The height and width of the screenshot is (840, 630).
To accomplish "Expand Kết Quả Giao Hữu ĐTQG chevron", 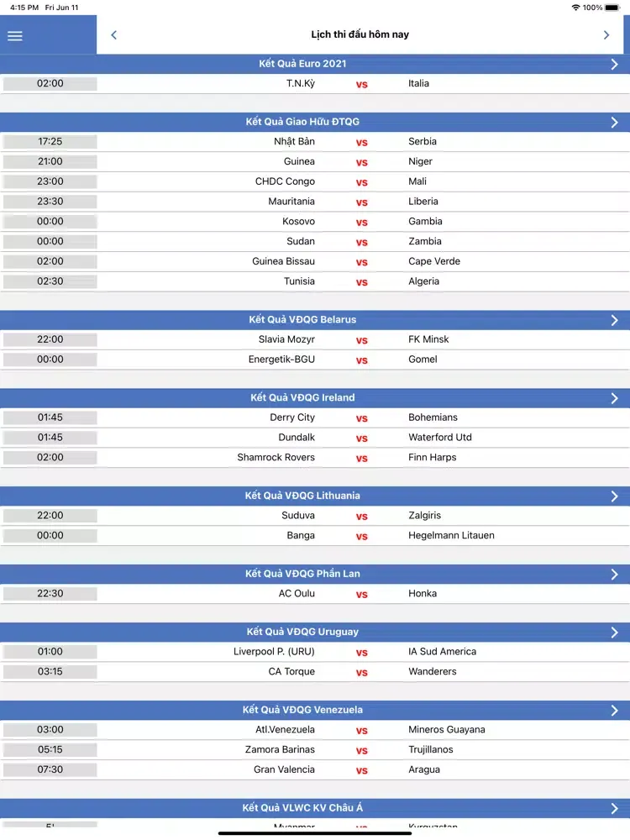I will click(614, 122).
